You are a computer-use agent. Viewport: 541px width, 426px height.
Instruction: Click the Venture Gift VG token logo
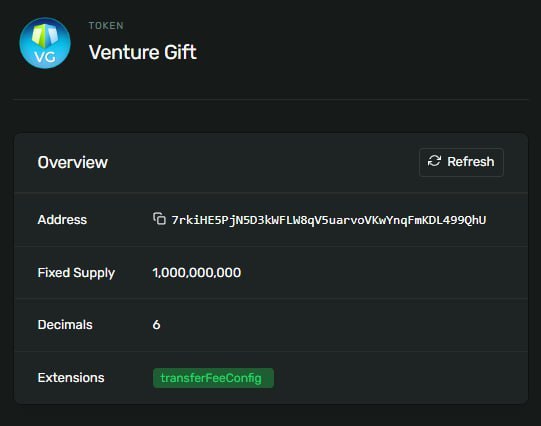(45, 43)
